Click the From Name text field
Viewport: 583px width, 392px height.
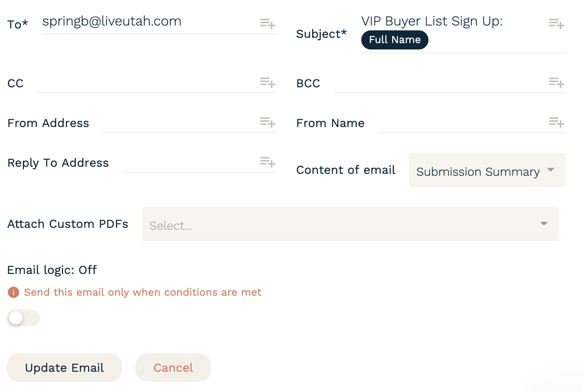[x=463, y=123]
